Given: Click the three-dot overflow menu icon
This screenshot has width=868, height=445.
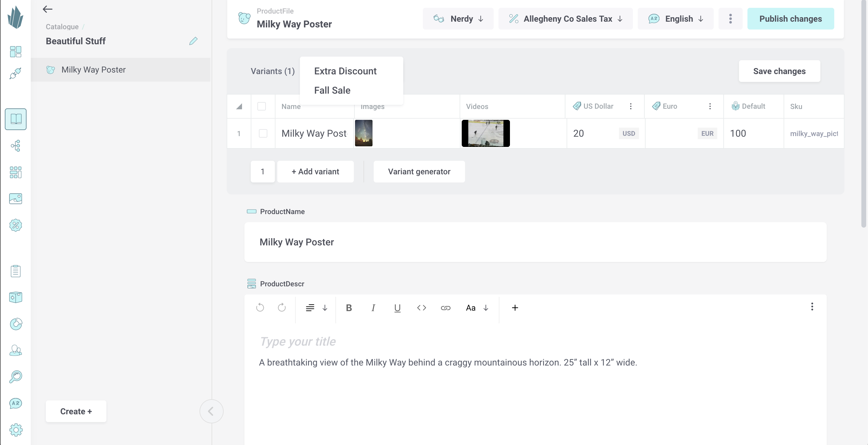Looking at the screenshot, I should pos(730,19).
